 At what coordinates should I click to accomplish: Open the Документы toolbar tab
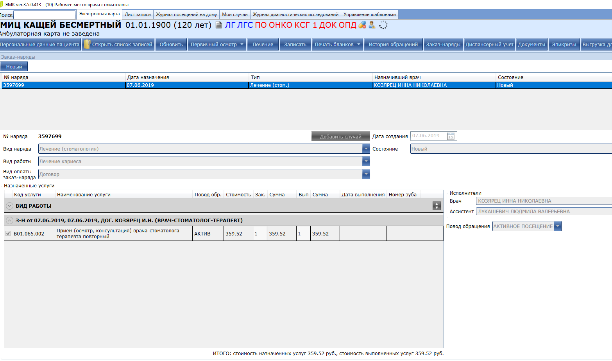point(532,44)
